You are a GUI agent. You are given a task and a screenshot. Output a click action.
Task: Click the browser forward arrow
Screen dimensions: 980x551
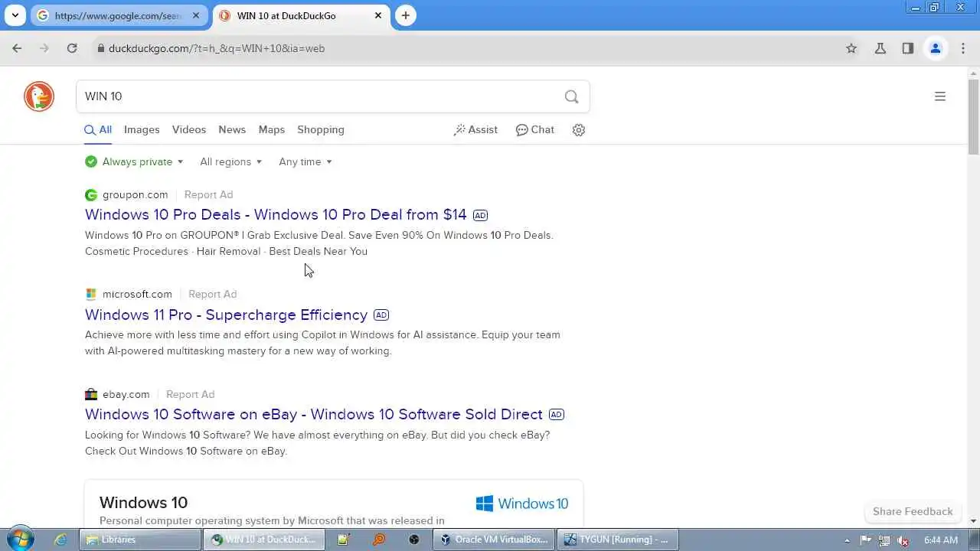coord(44,48)
